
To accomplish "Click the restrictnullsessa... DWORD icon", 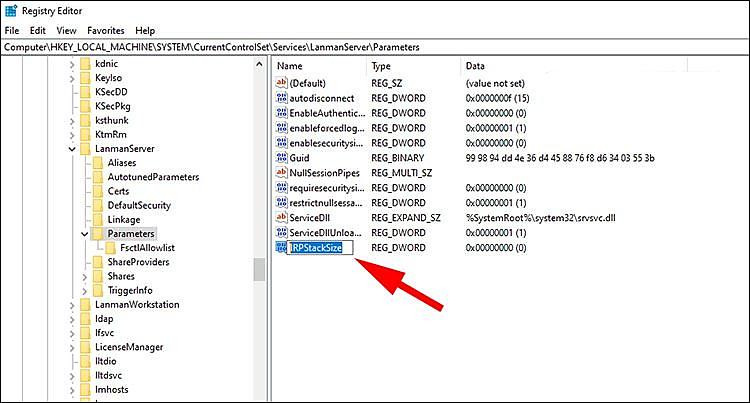I will pos(281,203).
